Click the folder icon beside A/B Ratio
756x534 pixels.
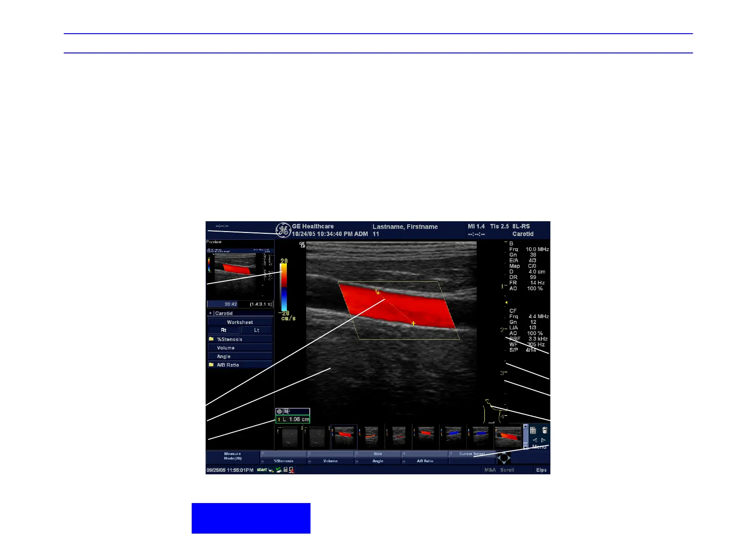[x=211, y=365]
